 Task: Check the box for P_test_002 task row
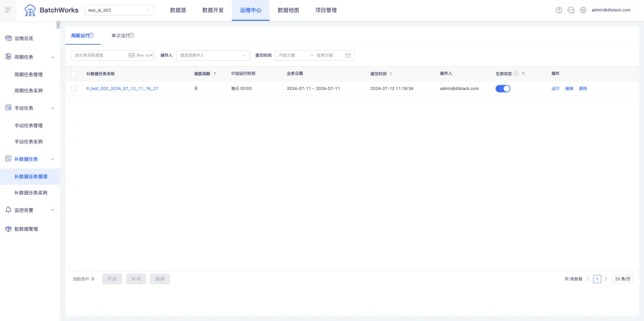click(74, 88)
